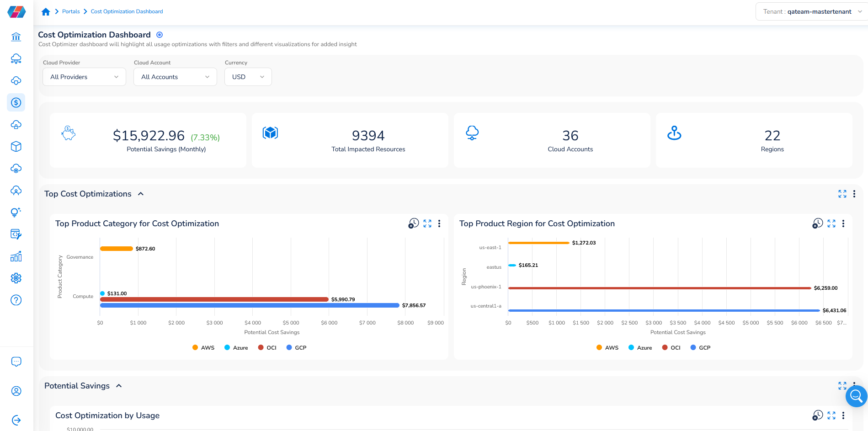Expand Product Region chart to fullscreen
Screen dimensions: 868x431
[831, 223]
